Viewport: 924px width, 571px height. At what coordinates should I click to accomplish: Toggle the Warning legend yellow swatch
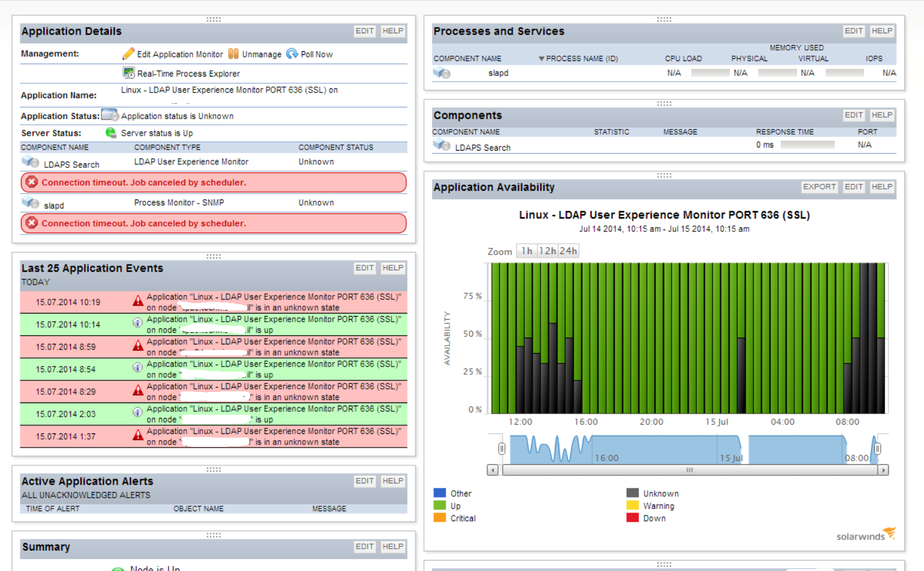(x=633, y=505)
